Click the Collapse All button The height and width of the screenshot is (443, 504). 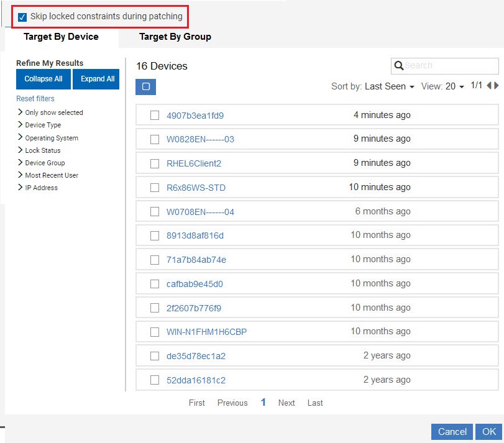coord(44,79)
